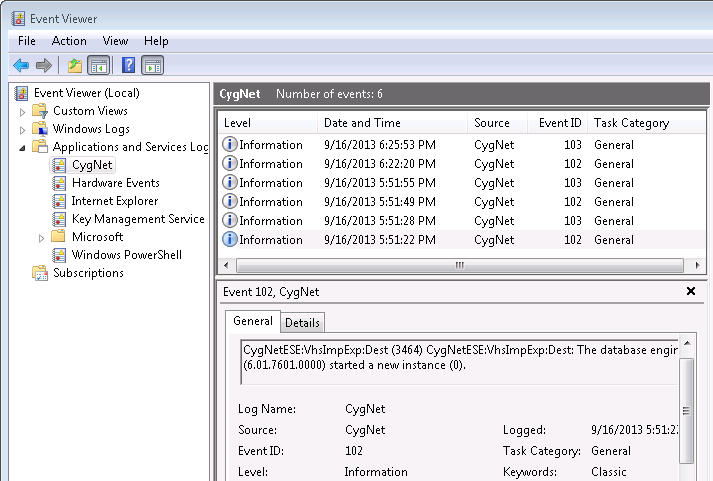Open Help with the question mark icon
Viewport: 713px width, 481px height.
pyautogui.click(x=129, y=65)
